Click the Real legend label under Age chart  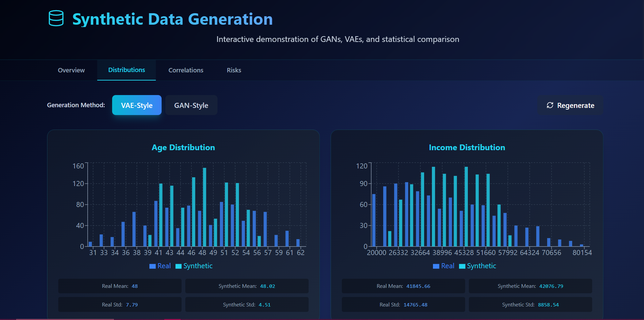coord(164,266)
